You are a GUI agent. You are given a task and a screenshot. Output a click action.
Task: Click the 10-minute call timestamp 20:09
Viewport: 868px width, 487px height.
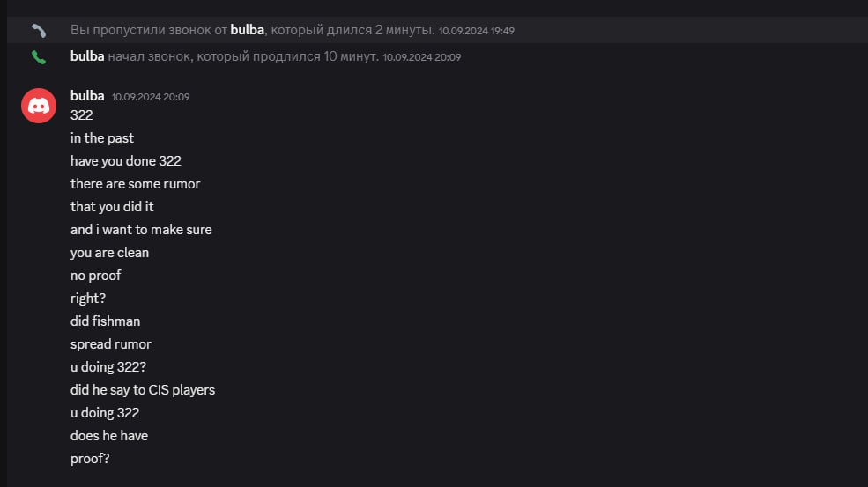click(x=422, y=57)
